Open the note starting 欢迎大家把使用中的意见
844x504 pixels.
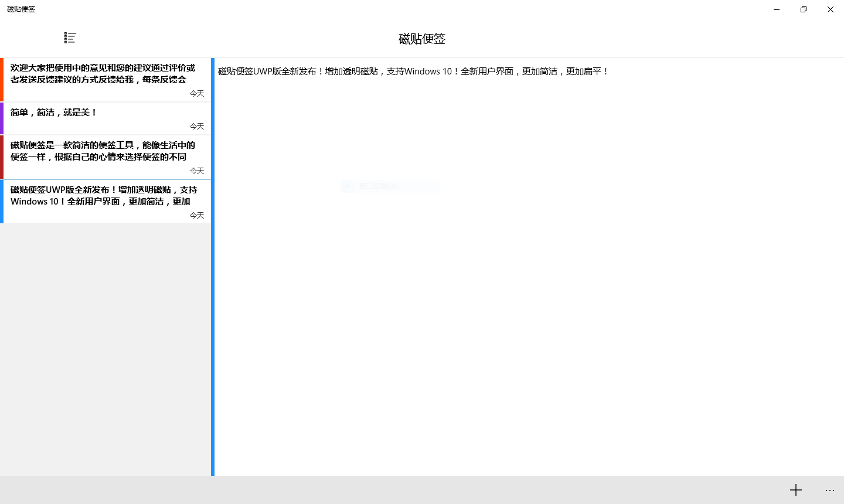105,80
